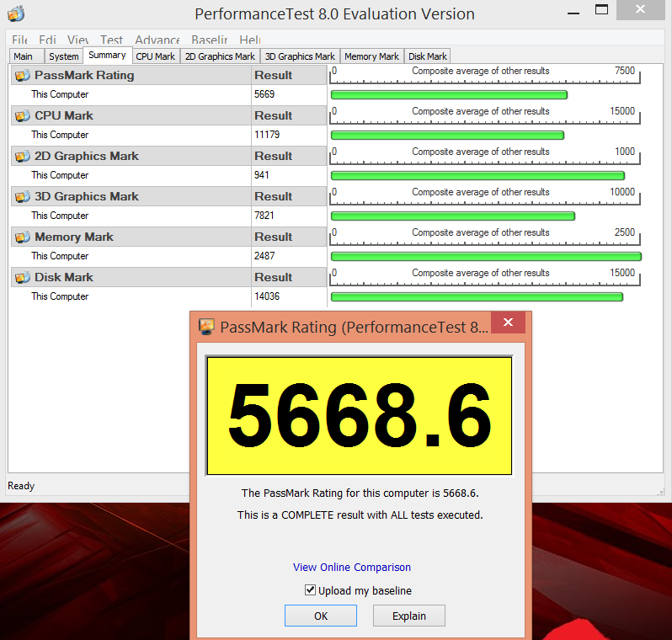
Task: Open the Advanced menu
Action: [x=157, y=40]
